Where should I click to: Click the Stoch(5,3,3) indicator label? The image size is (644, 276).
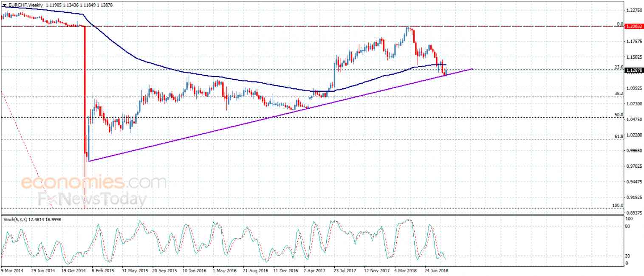tap(16, 220)
